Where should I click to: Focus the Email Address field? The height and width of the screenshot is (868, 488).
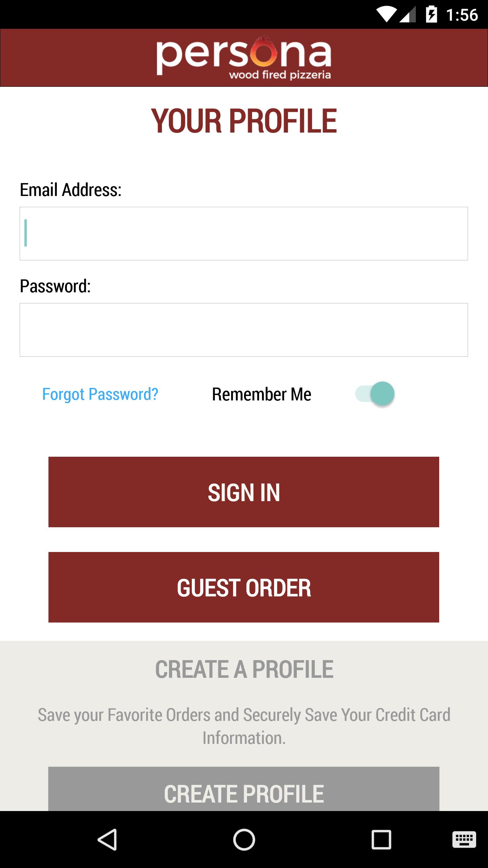244,234
